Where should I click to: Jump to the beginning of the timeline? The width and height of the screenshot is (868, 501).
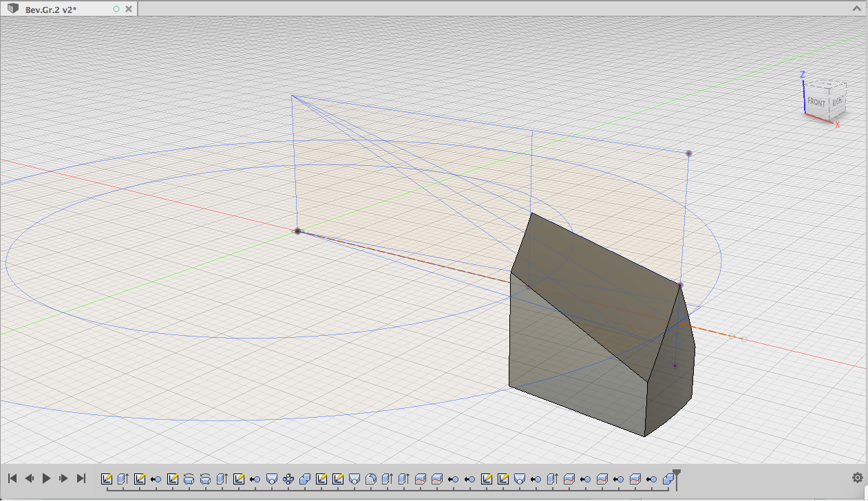click(11, 477)
